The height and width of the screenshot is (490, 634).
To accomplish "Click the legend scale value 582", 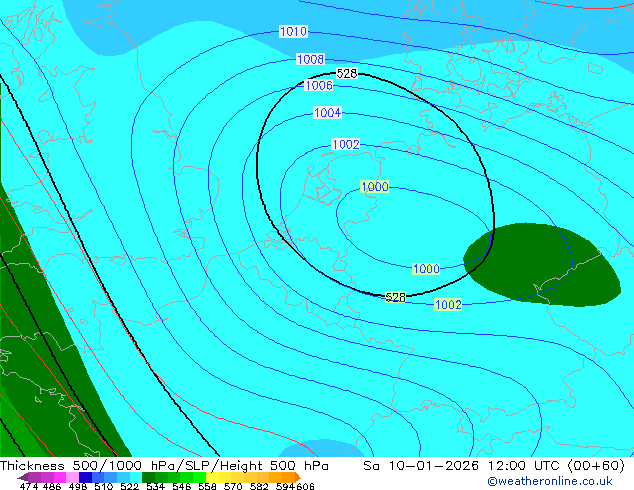I will (259, 486).
